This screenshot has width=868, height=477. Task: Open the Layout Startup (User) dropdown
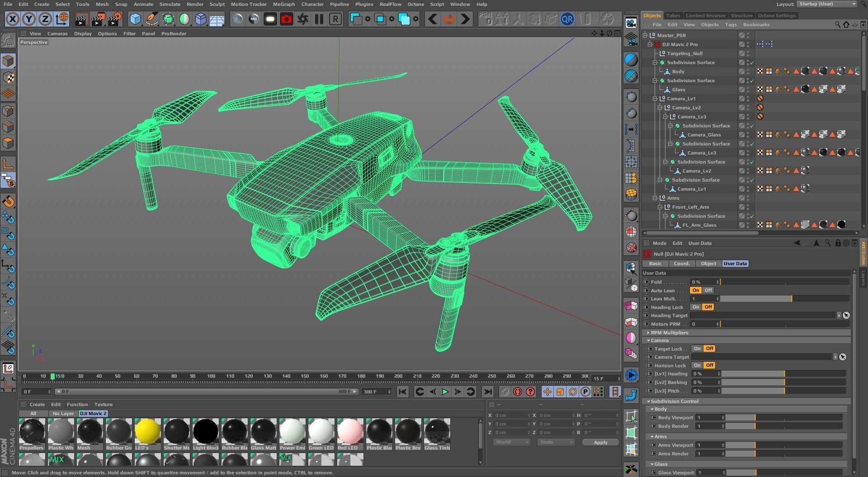(x=826, y=4)
